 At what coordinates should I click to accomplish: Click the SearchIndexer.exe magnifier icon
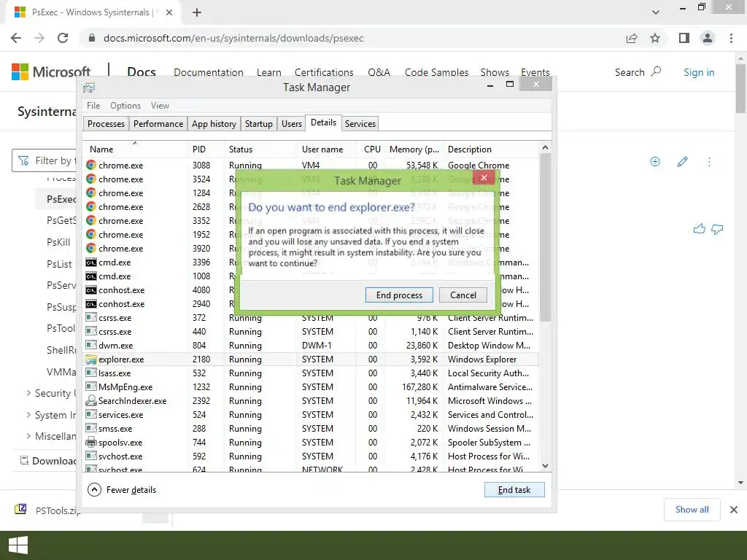coord(91,401)
